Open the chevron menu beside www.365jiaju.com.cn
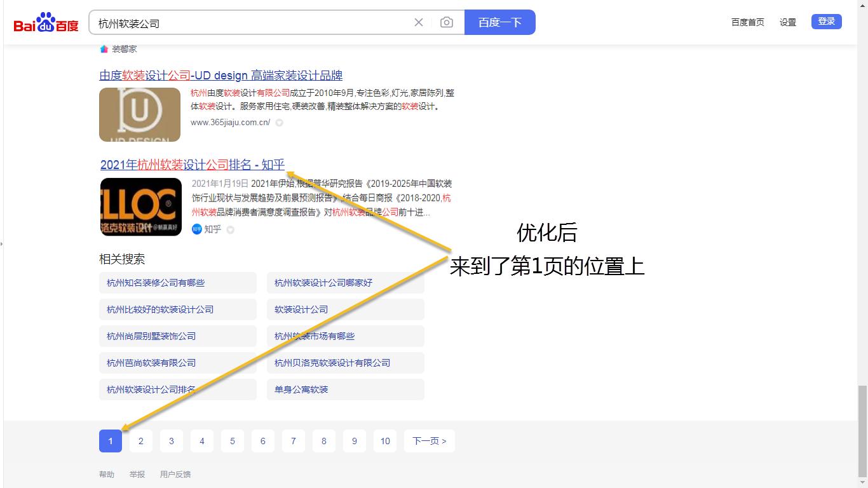This screenshot has height=488, width=868. click(x=278, y=123)
